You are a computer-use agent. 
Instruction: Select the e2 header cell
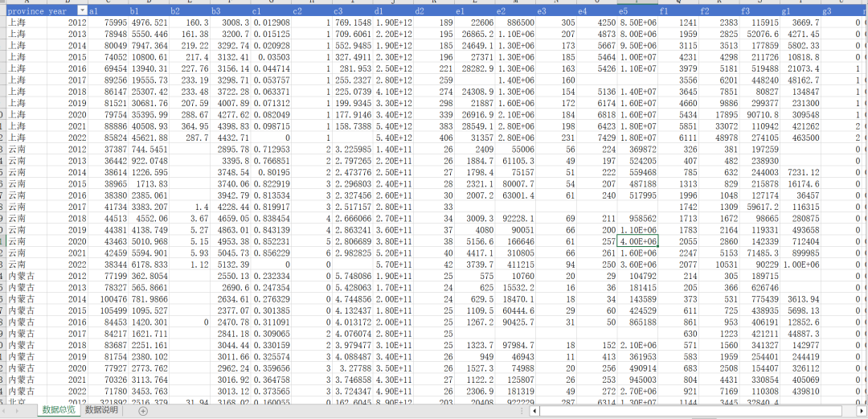tap(515, 11)
